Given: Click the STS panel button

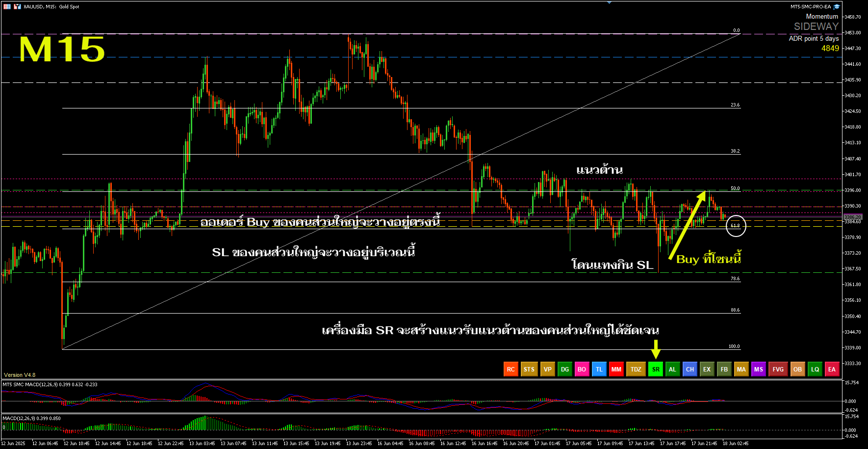Looking at the screenshot, I should 529,370.
